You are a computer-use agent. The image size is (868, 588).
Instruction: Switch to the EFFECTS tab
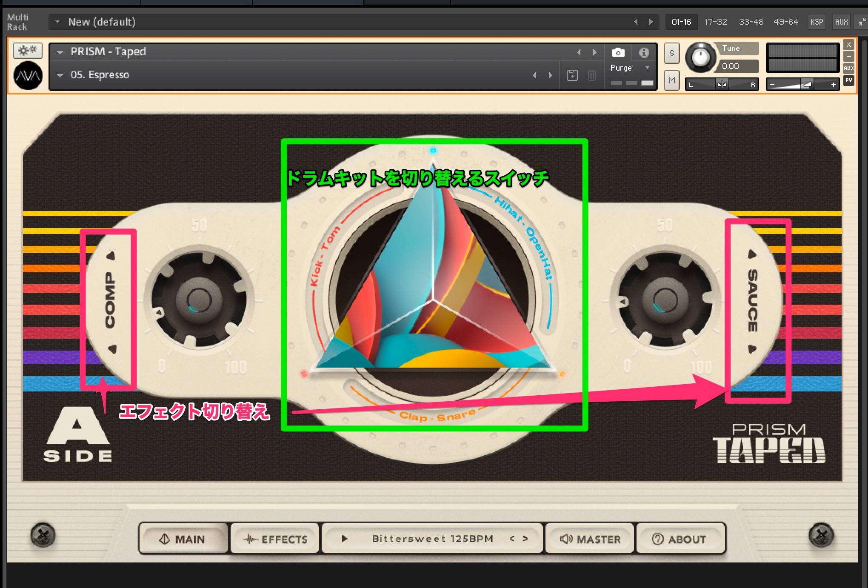(275, 539)
